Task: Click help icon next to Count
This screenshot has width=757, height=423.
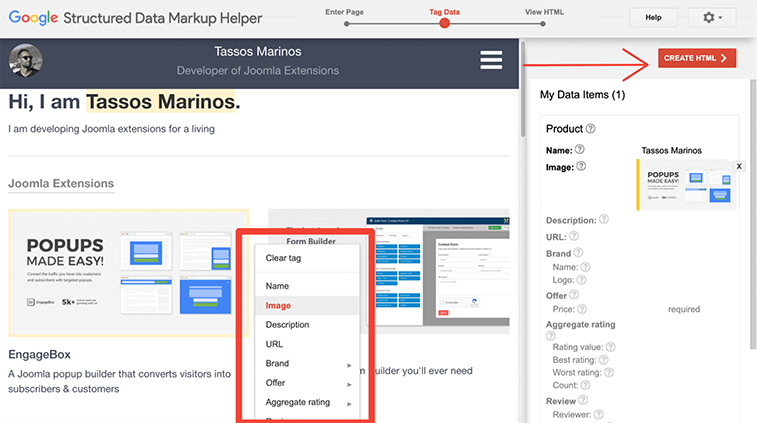Action: (585, 385)
